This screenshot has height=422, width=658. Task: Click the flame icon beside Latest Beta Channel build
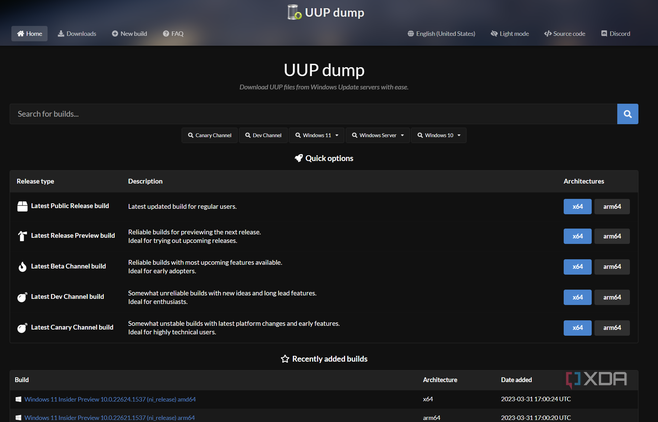click(22, 266)
